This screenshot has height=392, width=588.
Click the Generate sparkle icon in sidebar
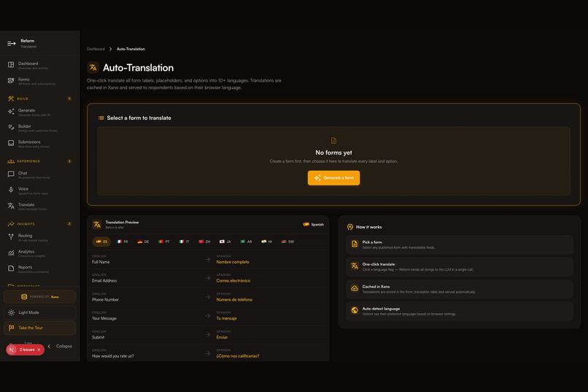(11, 112)
